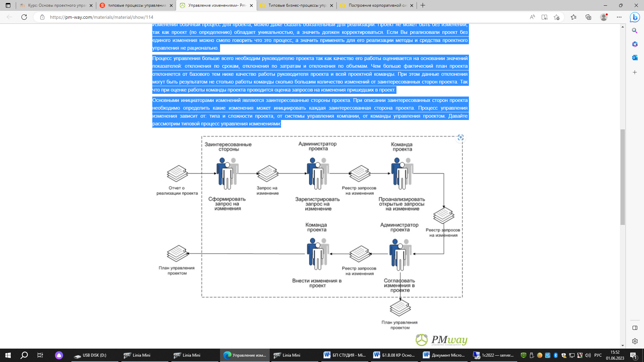Switch to 'Б1.В.08 КР Осно...' Word document

(x=394, y=355)
